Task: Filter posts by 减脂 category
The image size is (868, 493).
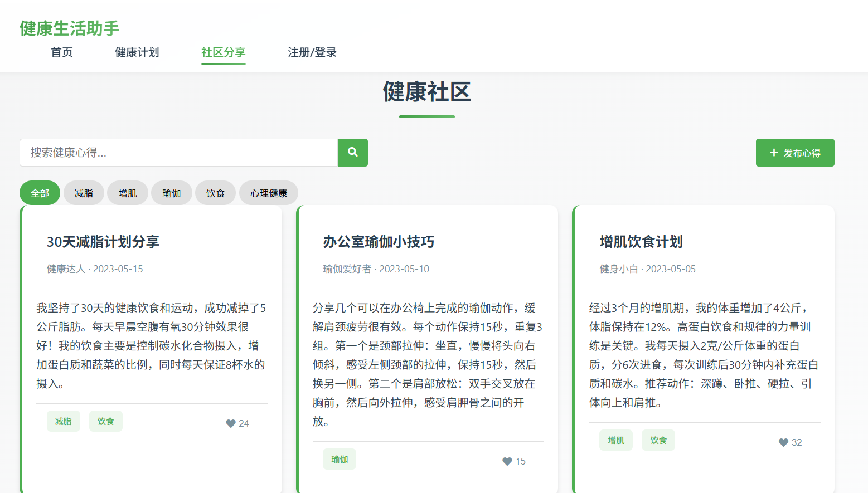Action: tap(84, 193)
